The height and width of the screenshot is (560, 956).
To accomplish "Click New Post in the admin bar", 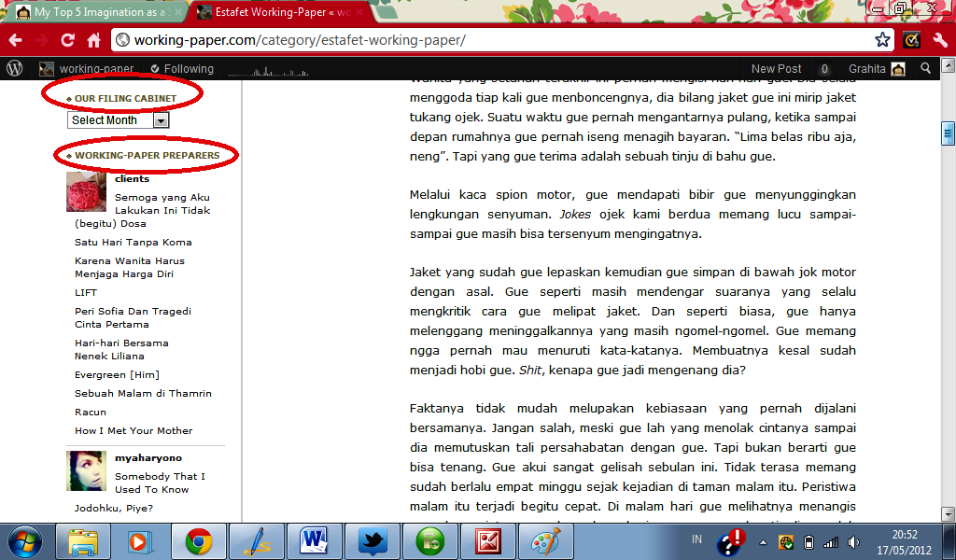I will (x=776, y=68).
